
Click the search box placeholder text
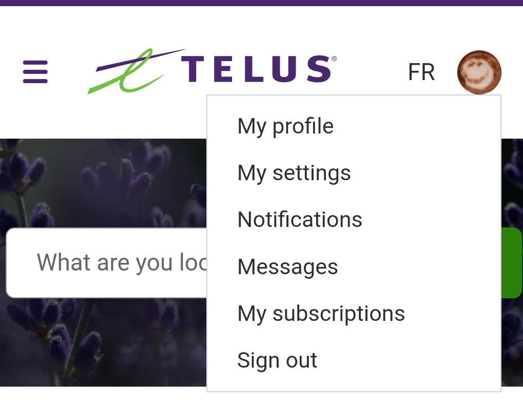tap(122, 263)
